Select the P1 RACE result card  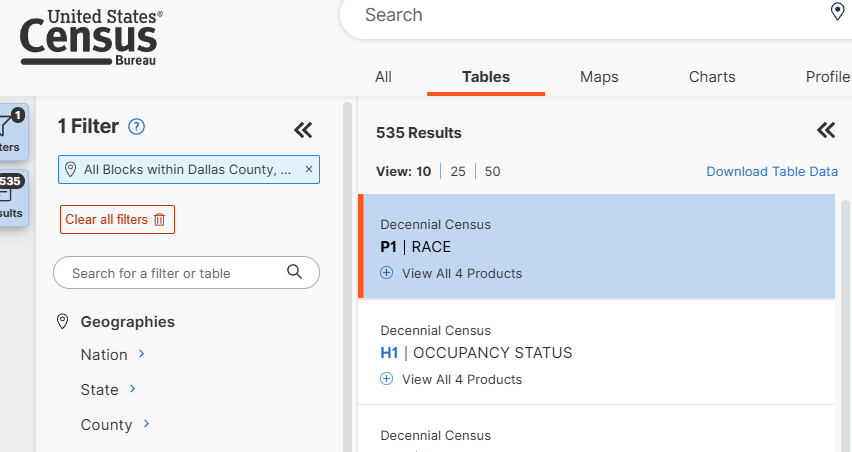pyautogui.click(x=597, y=246)
